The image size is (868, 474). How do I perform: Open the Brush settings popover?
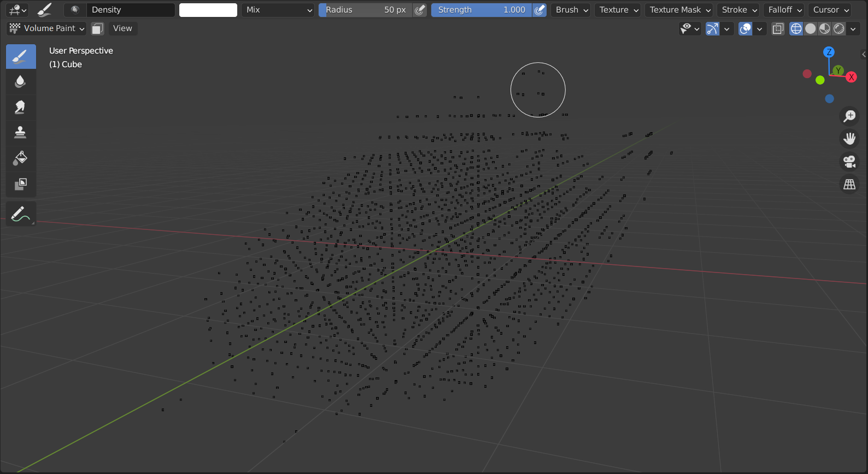point(572,10)
